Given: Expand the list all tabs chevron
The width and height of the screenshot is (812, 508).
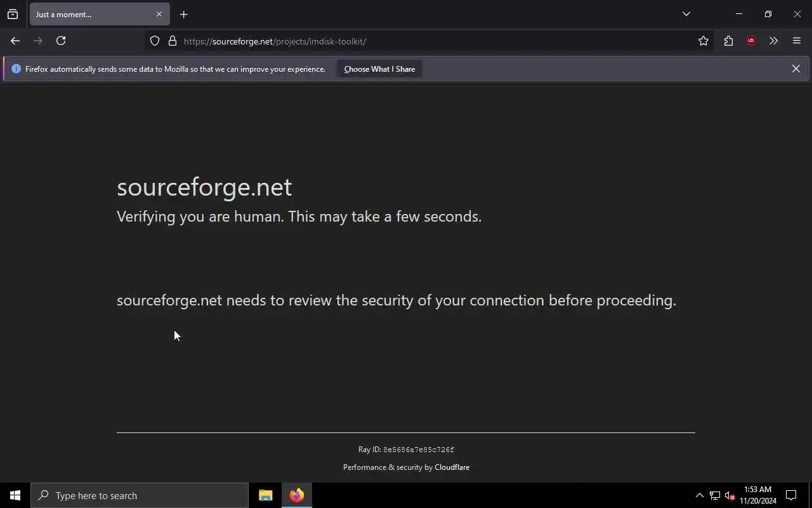Looking at the screenshot, I should coord(686,14).
